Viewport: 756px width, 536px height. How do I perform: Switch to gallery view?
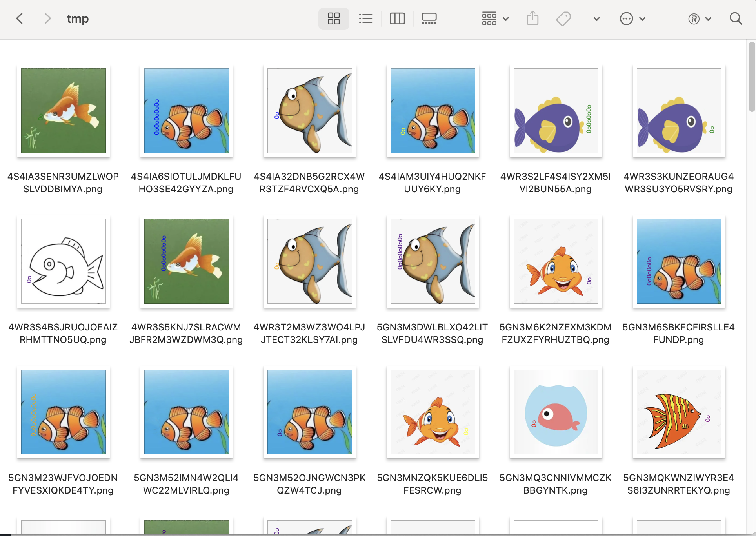(x=429, y=18)
